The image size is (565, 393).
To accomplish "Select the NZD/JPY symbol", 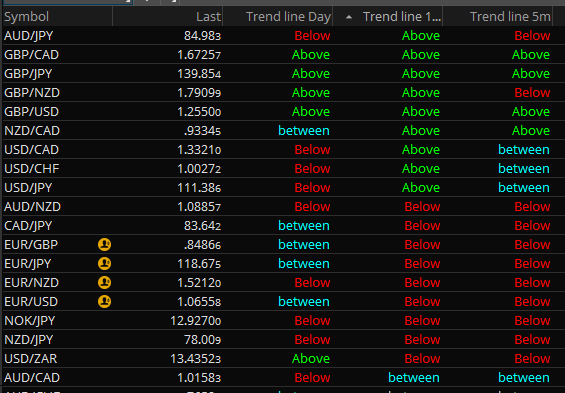I will point(28,340).
